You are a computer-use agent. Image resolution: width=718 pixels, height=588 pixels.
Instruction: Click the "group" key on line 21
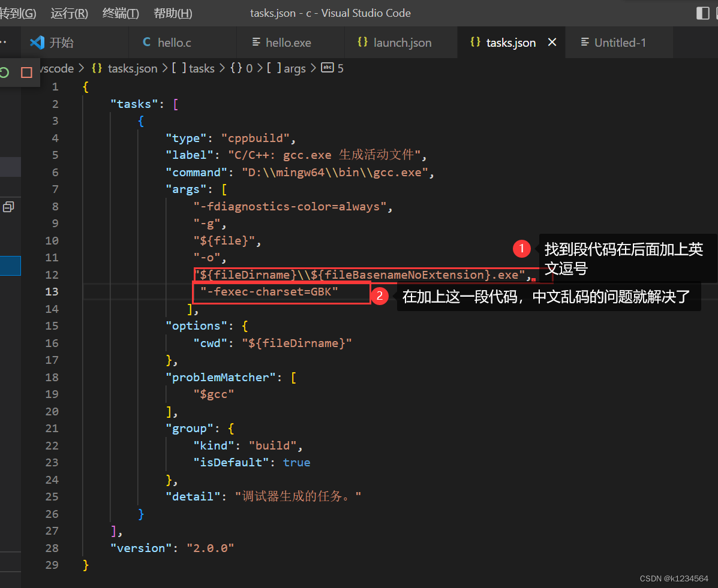[x=190, y=429]
